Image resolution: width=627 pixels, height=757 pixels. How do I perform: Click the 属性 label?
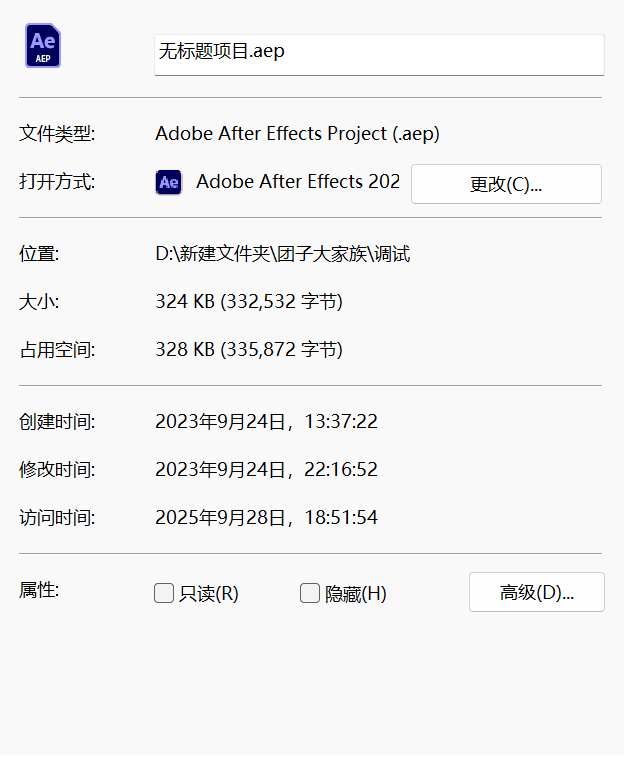point(40,590)
